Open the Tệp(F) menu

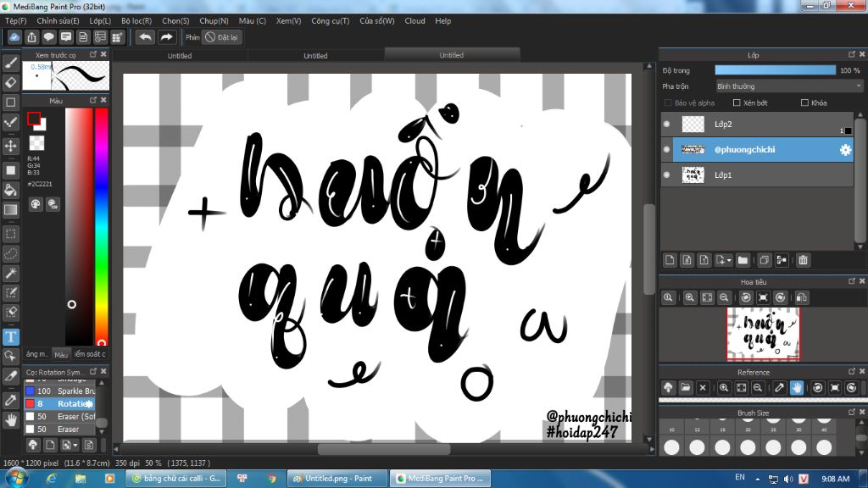[x=16, y=21]
